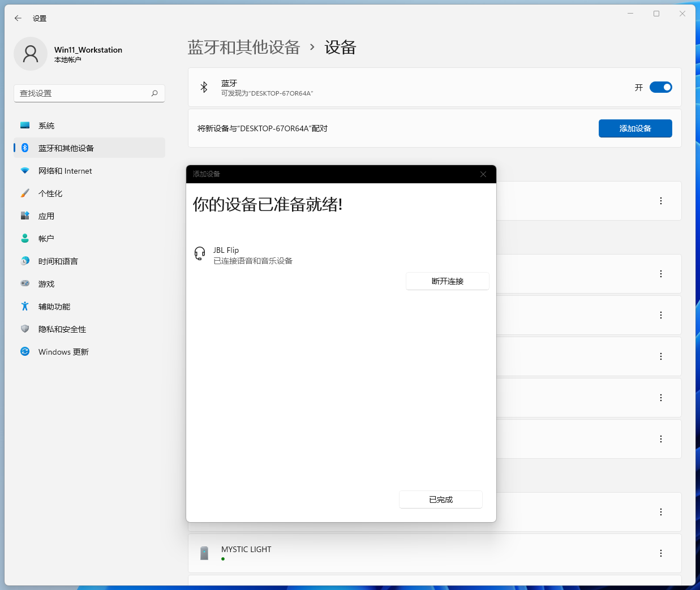The height and width of the screenshot is (590, 700).
Task: Click the 时间和语言 globe clock icon
Action: [x=25, y=261]
